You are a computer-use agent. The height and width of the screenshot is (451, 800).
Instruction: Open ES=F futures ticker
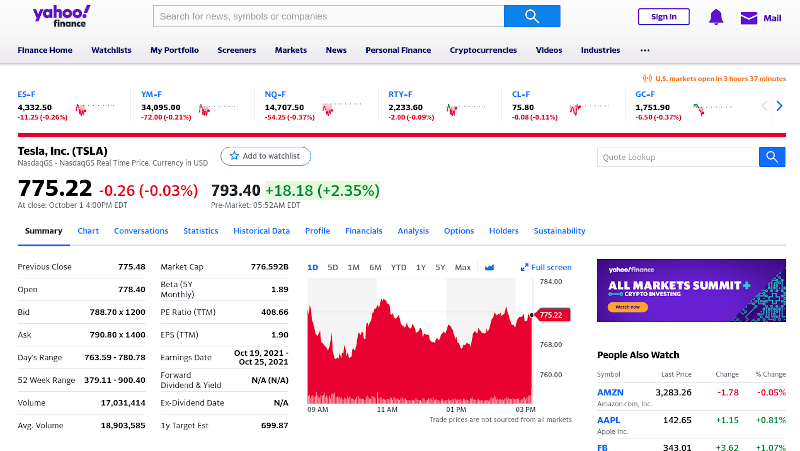(x=26, y=94)
